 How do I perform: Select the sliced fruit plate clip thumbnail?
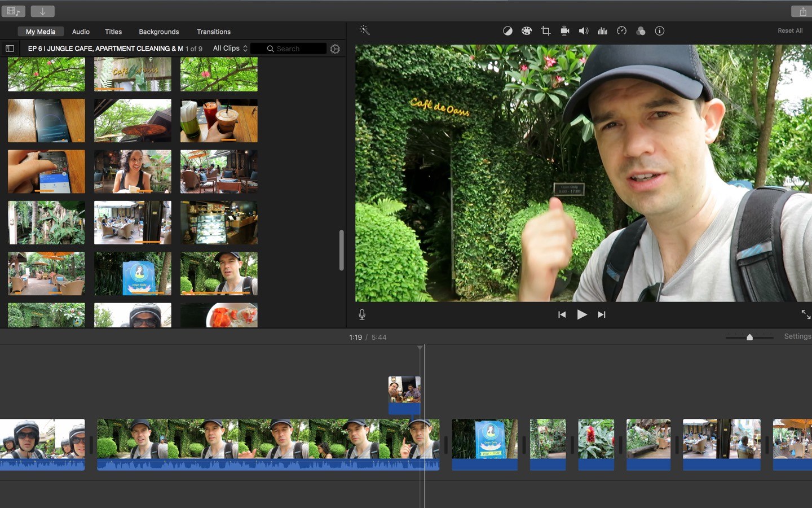click(219, 315)
